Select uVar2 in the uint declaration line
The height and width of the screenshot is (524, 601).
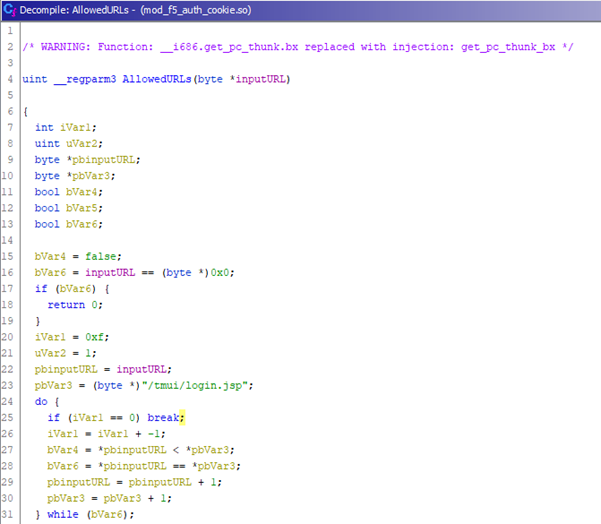(80, 143)
